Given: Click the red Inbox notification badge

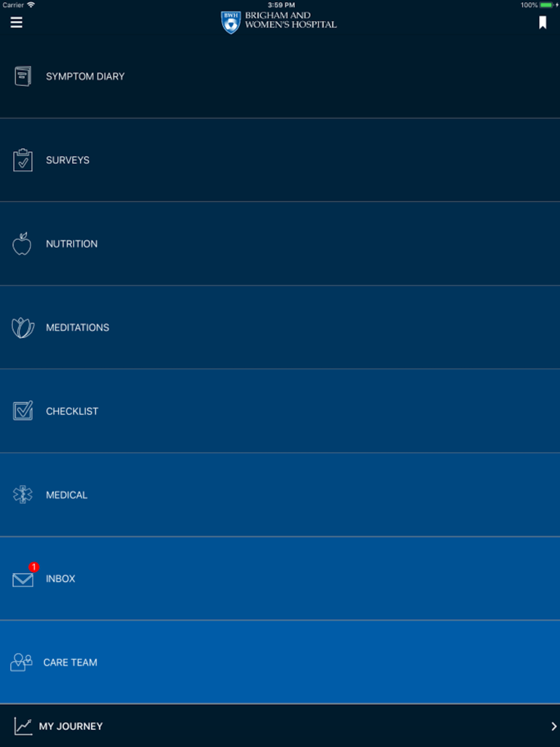Looking at the screenshot, I should click(34, 567).
